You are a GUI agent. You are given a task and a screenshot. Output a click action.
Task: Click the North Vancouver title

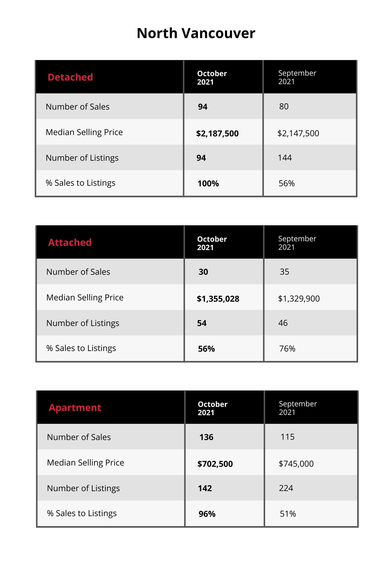coord(196,33)
